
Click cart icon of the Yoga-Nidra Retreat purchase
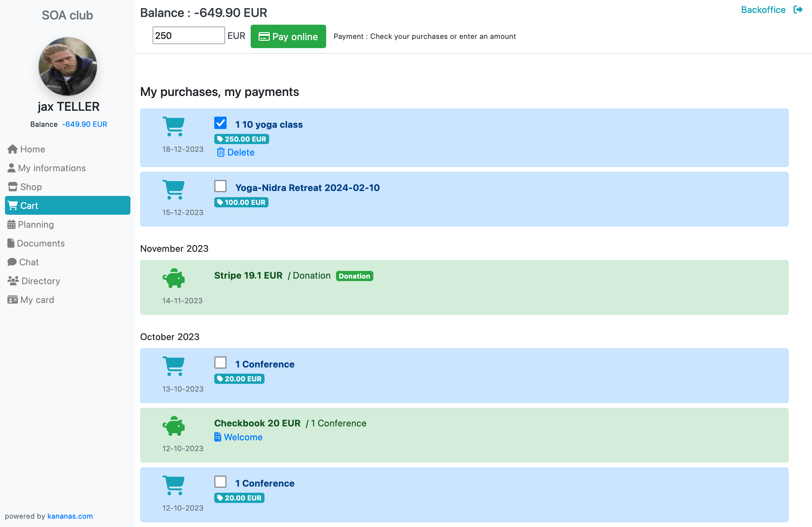click(174, 189)
